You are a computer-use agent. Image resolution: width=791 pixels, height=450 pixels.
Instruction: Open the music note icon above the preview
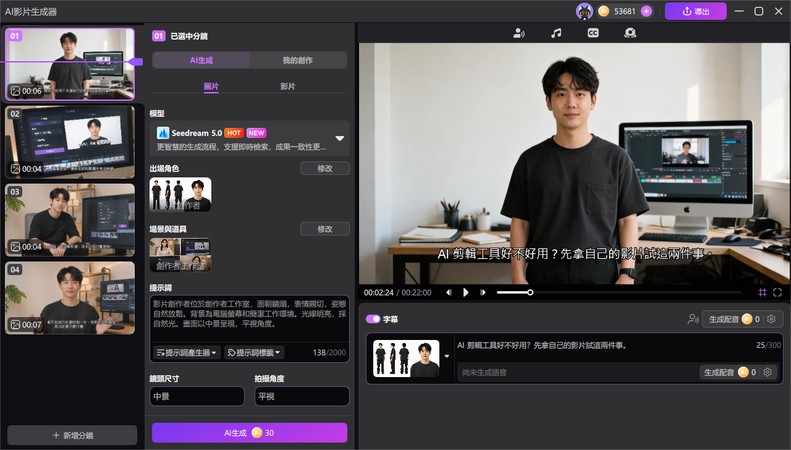pyautogui.click(x=556, y=33)
